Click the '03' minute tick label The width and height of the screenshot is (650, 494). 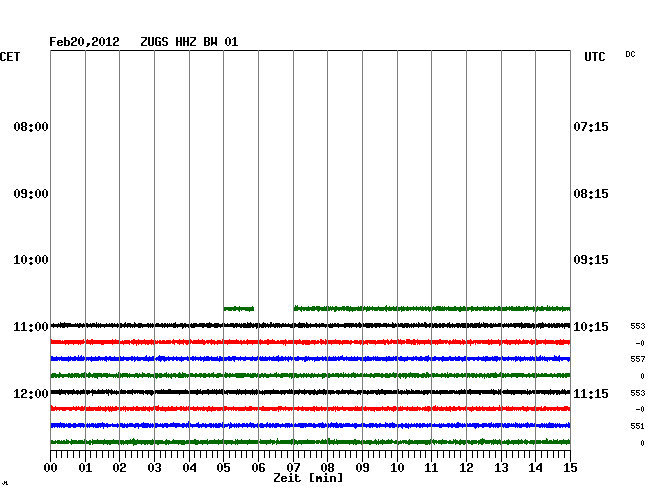click(x=154, y=468)
